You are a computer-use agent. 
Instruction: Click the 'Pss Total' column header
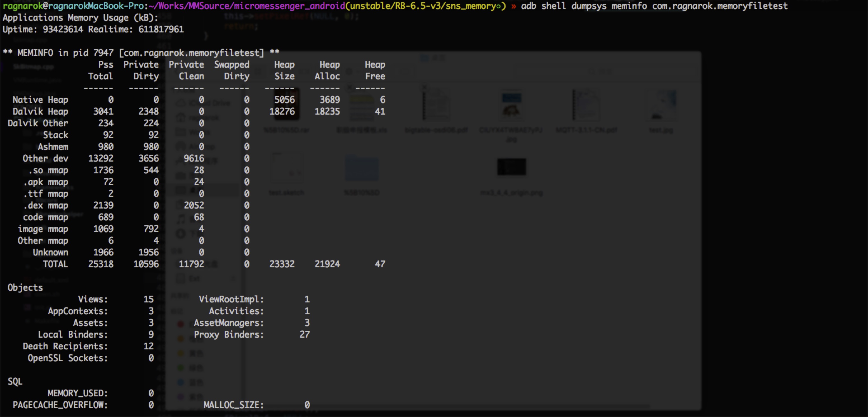pos(101,70)
